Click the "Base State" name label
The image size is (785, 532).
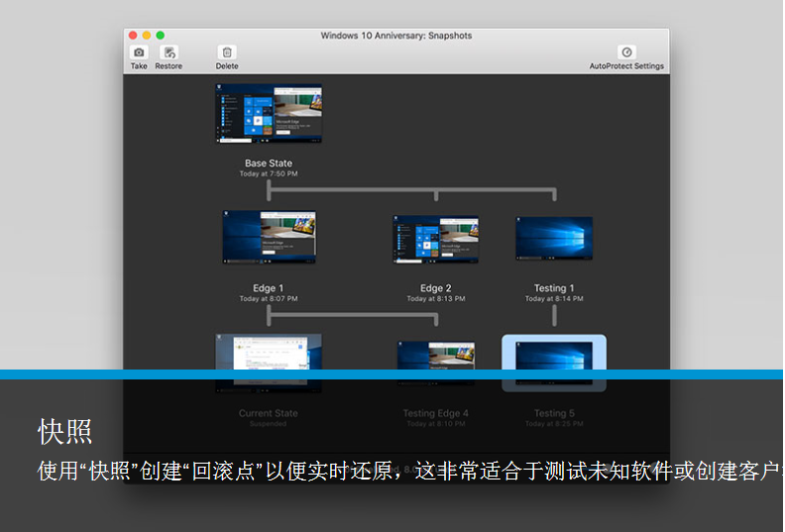pos(269,163)
